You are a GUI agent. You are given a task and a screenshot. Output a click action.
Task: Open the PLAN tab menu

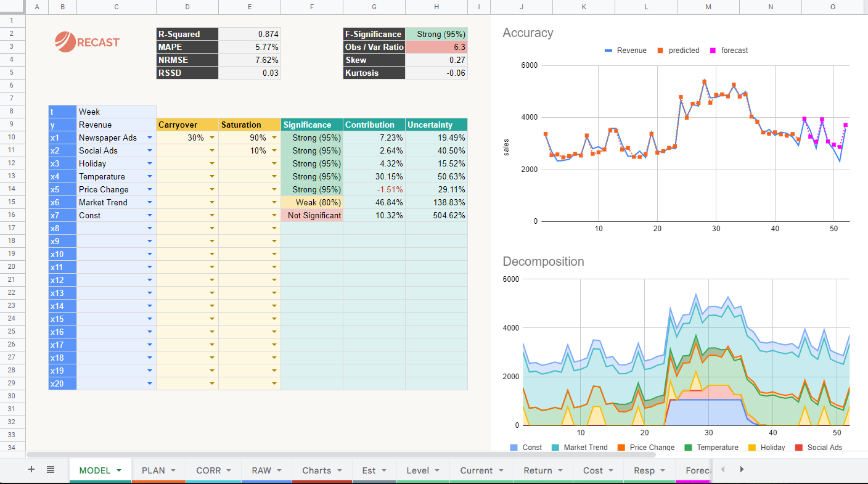pos(173,469)
